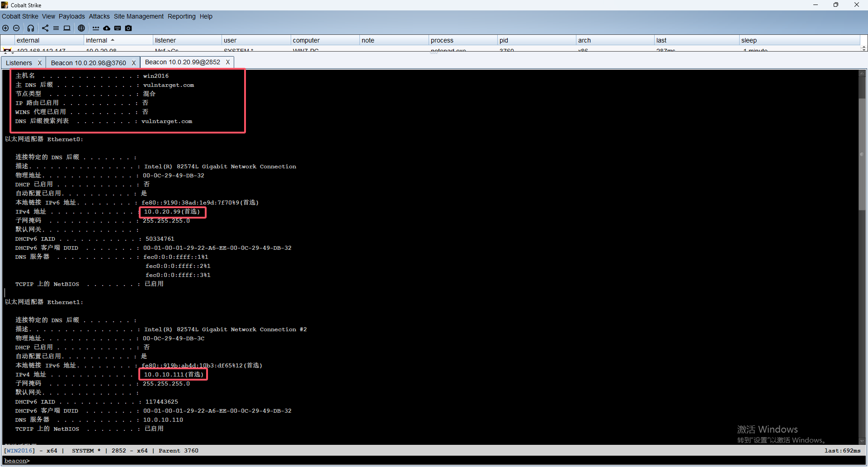Close the Listeners tab

[40, 63]
